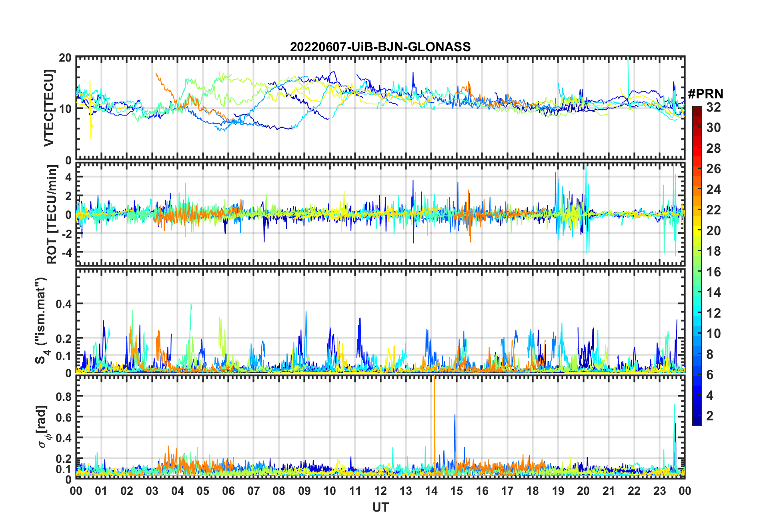Click colorbar tick label 16
The height and width of the screenshot is (532, 761).
[713, 272]
